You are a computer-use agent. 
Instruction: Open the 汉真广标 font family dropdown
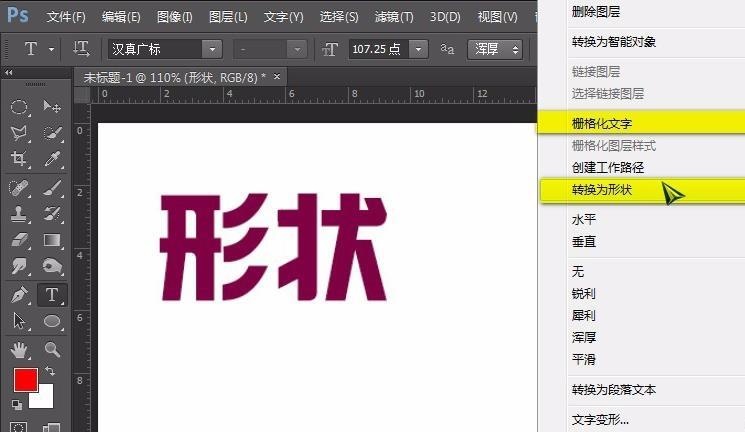[212, 49]
